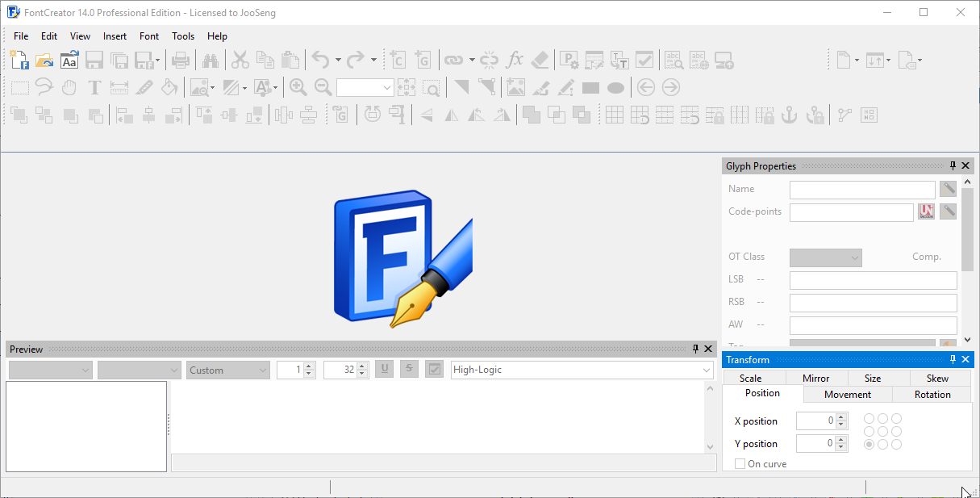Switch to the Mirror tab

click(x=815, y=378)
